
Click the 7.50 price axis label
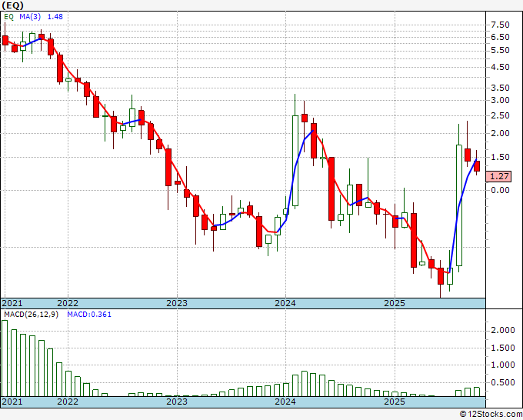(x=500, y=25)
